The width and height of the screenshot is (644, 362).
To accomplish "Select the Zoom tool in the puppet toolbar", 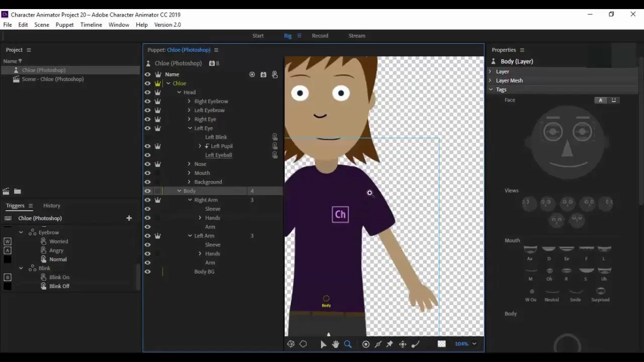I will click(x=348, y=344).
